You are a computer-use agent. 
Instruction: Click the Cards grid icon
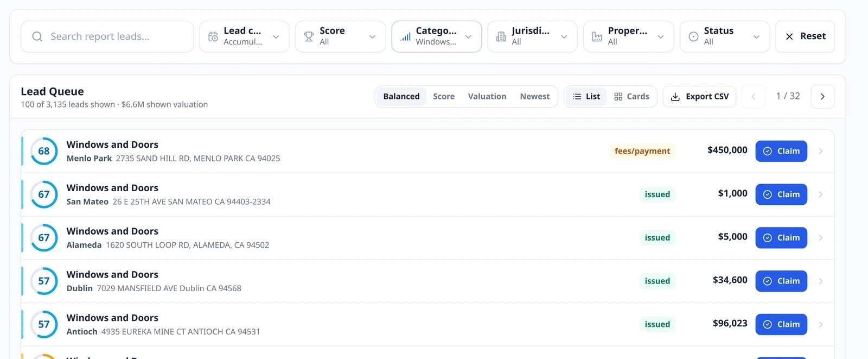tap(618, 97)
